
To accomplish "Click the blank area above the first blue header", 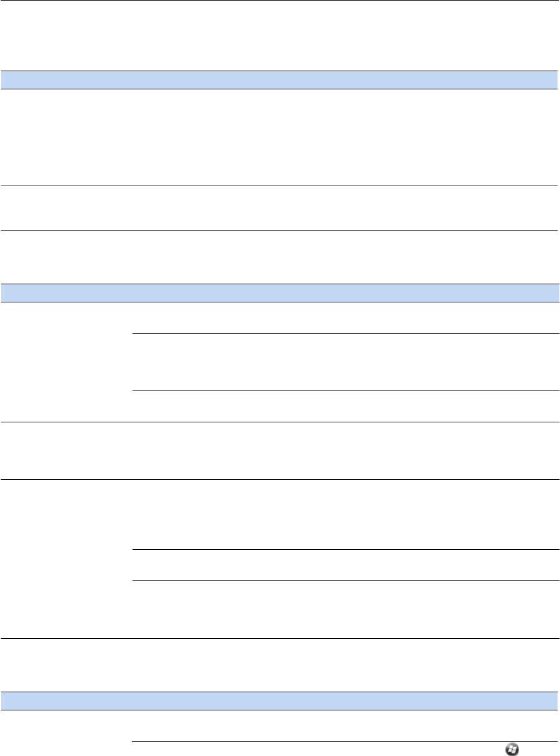I will tap(279, 36).
